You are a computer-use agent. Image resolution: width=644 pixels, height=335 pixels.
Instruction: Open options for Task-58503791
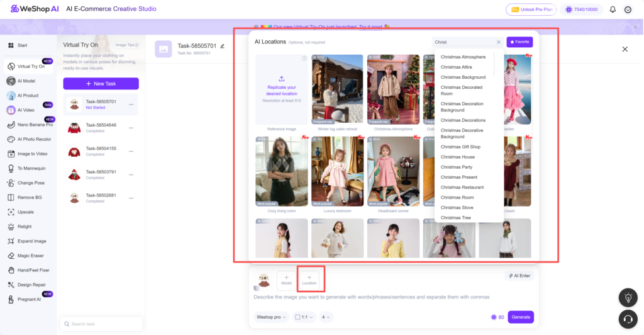(131, 174)
